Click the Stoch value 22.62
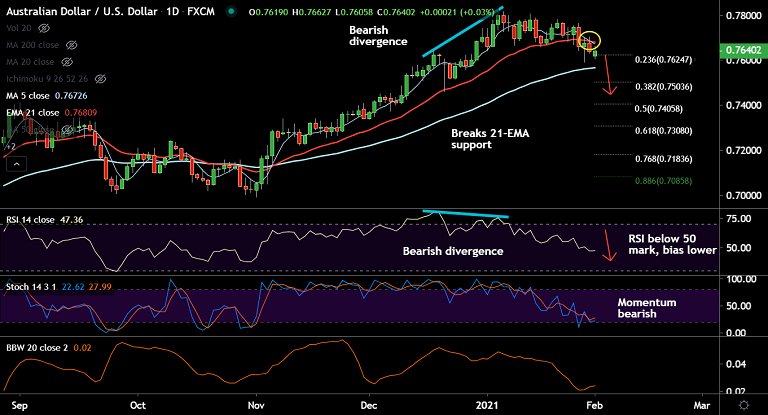Viewport: 768px width, 415px height. click(73, 287)
